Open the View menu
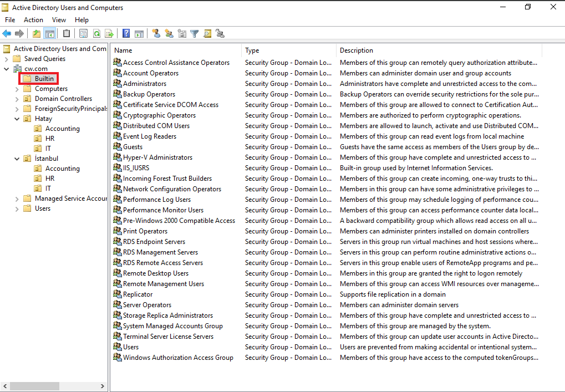The height and width of the screenshot is (392, 565). click(x=59, y=20)
